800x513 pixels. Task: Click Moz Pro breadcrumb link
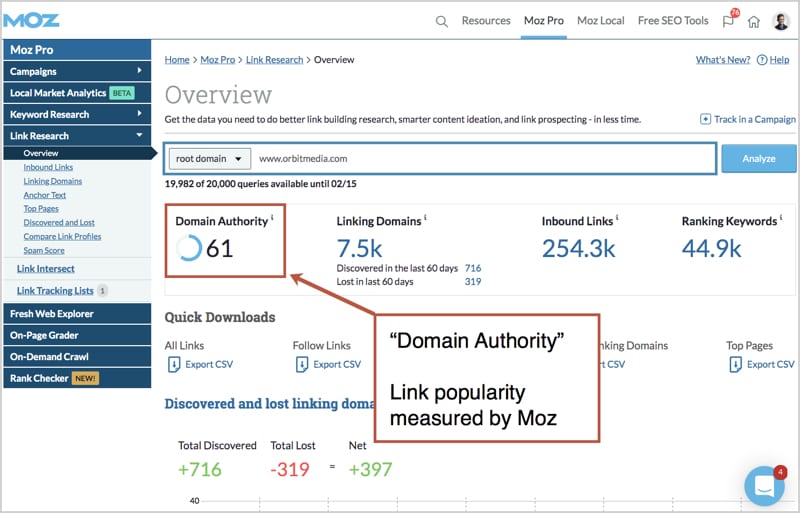[x=218, y=60]
